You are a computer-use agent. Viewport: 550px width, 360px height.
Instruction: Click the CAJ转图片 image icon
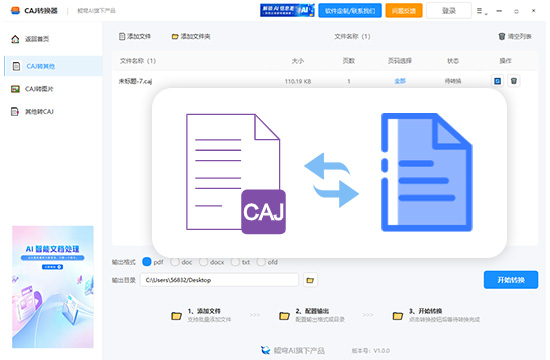(x=15, y=89)
